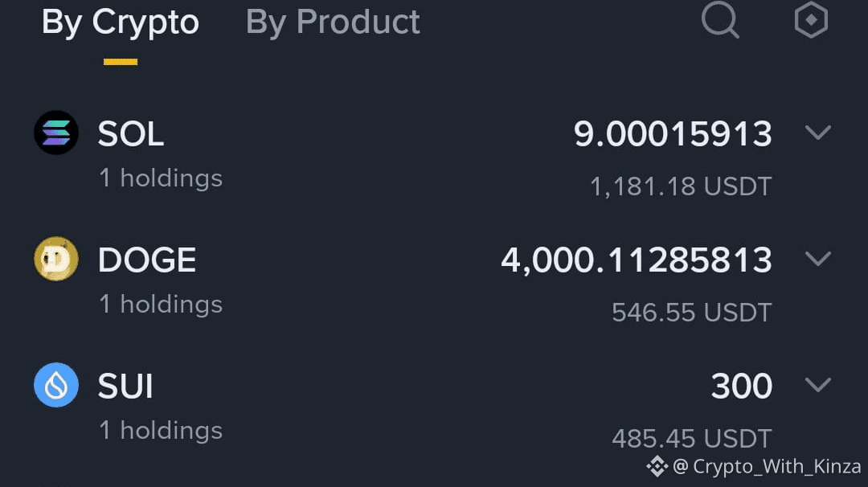The image size is (868, 487).
Task: Open the SOL asset name
Action: click(131, 134)
